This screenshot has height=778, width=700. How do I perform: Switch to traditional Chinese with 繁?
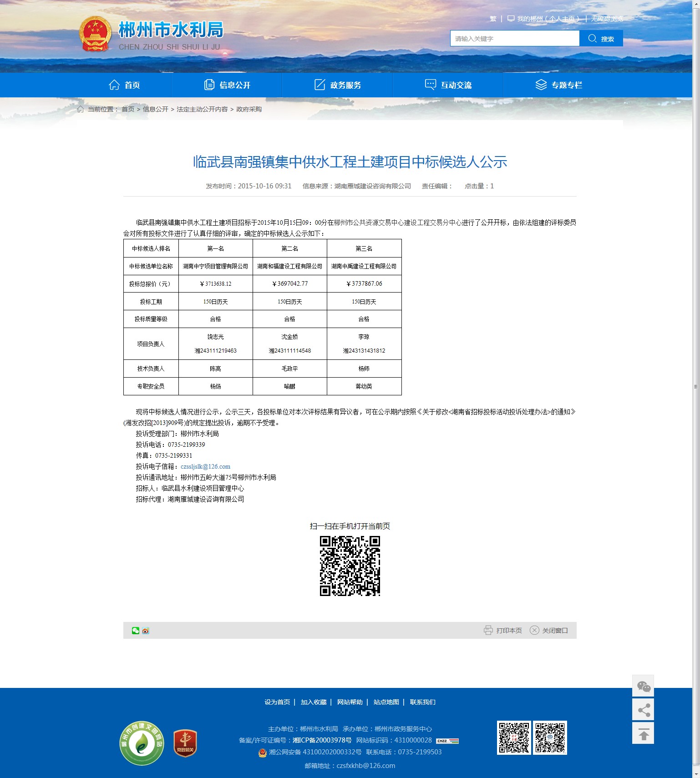click(x=493, y=19)
